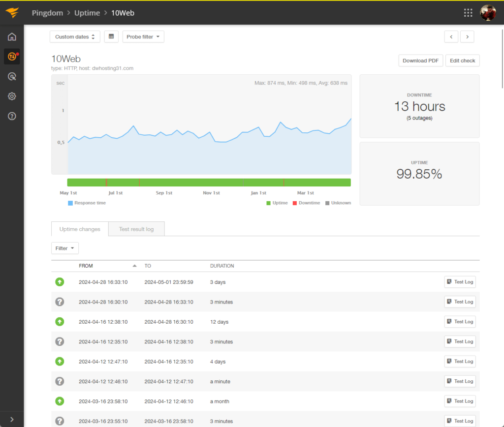Select the Uptime changes tab
Image resolution: width=504 pixels, height=427 pixels.
(80, 229)
